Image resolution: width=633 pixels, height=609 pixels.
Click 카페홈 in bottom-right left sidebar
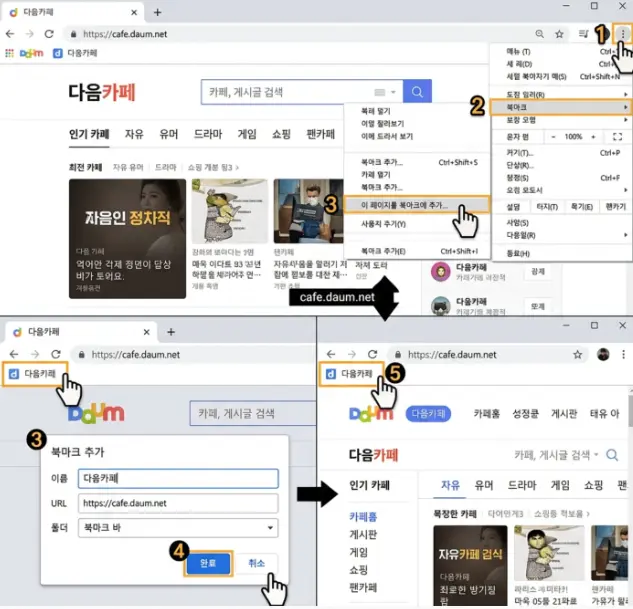(363, 517)
